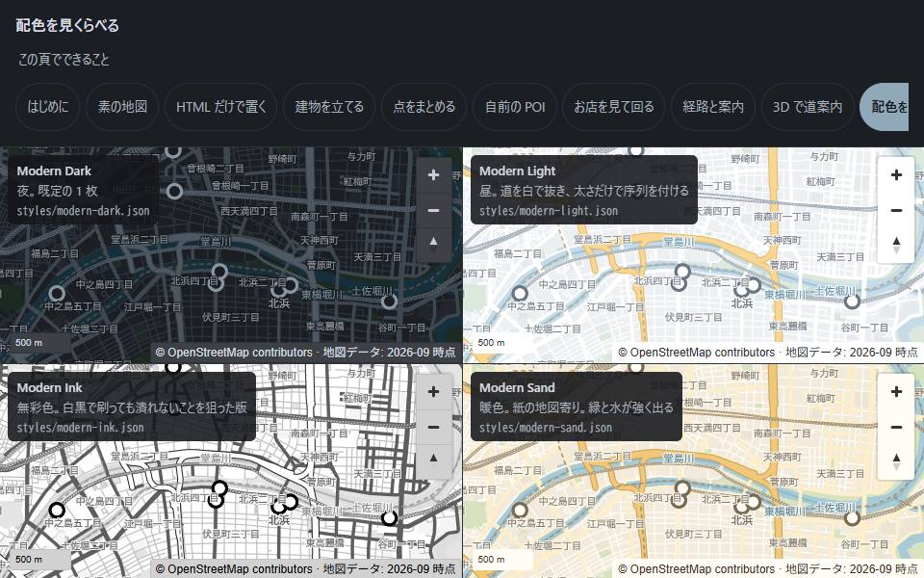Click 地図データ: 2026-09 時点 on Modern Dark map
The image size is (924, 578).
click(x=389, y=353)
